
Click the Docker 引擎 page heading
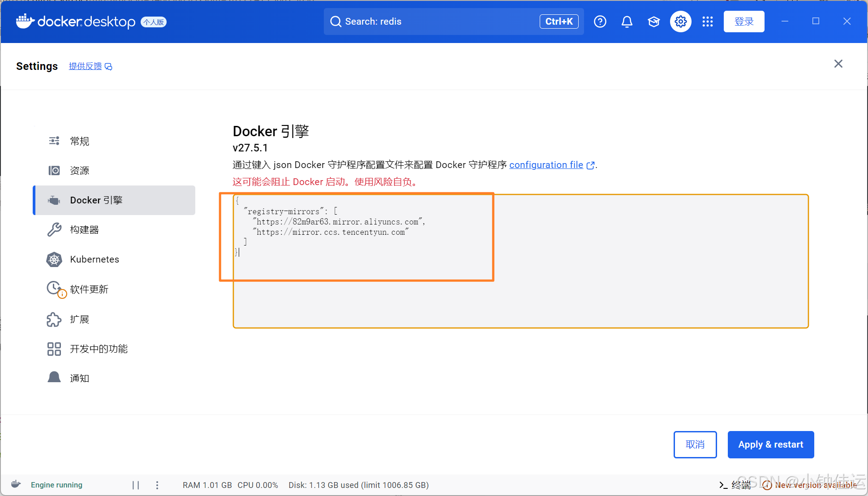point(271,131)
